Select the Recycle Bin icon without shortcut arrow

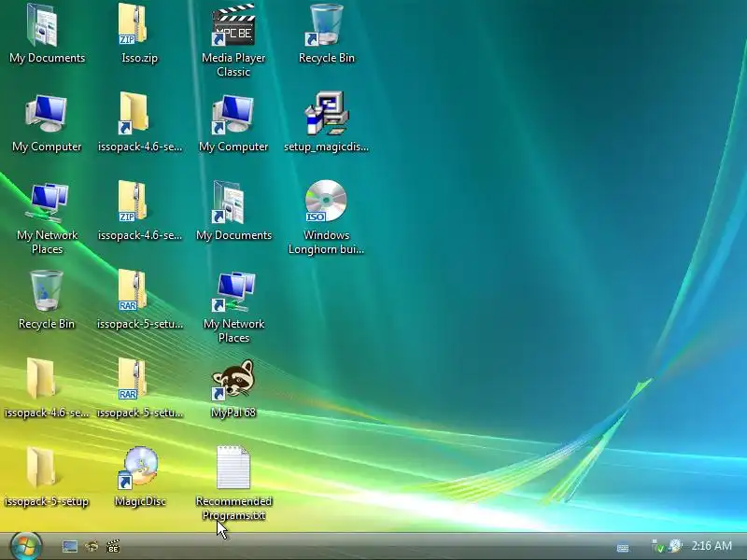46,290
